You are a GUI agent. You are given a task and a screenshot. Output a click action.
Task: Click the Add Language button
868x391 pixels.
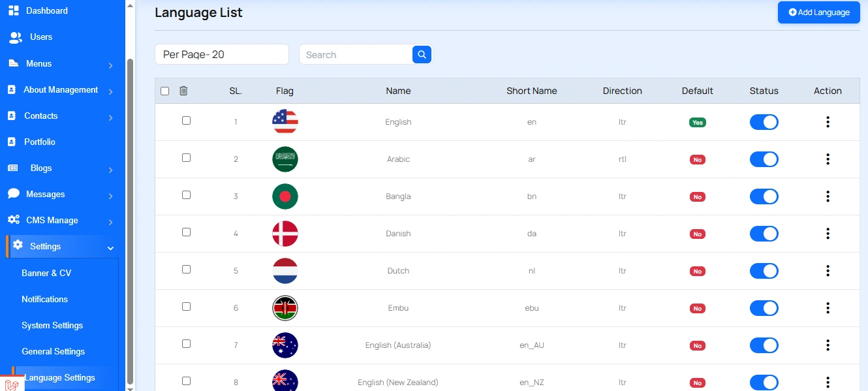tap(818, 12)
